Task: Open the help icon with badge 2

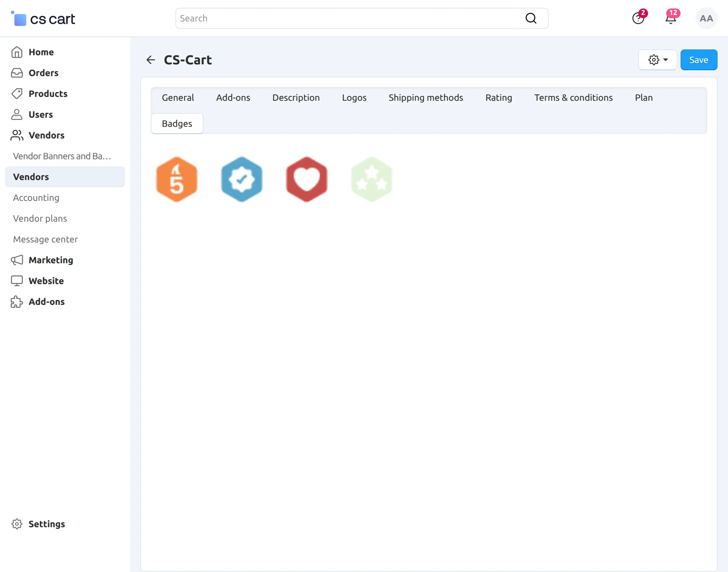Action: click(x=638, y=19)
